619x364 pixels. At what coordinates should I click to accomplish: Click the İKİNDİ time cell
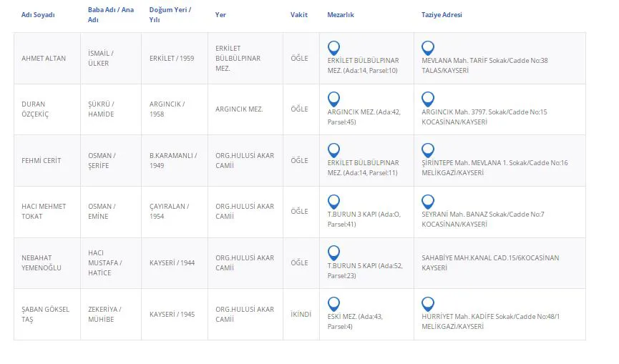tap(299, 314)
